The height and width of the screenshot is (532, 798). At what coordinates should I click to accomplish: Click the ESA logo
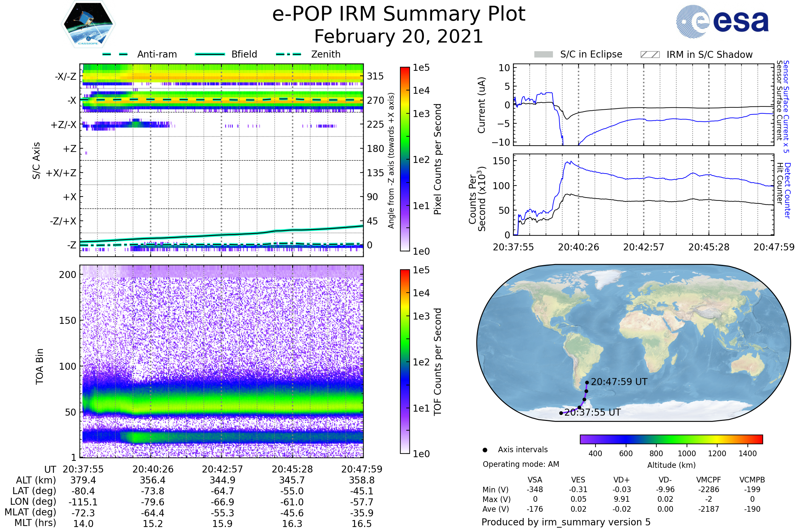pyautogui.click(x=723, y=21)
